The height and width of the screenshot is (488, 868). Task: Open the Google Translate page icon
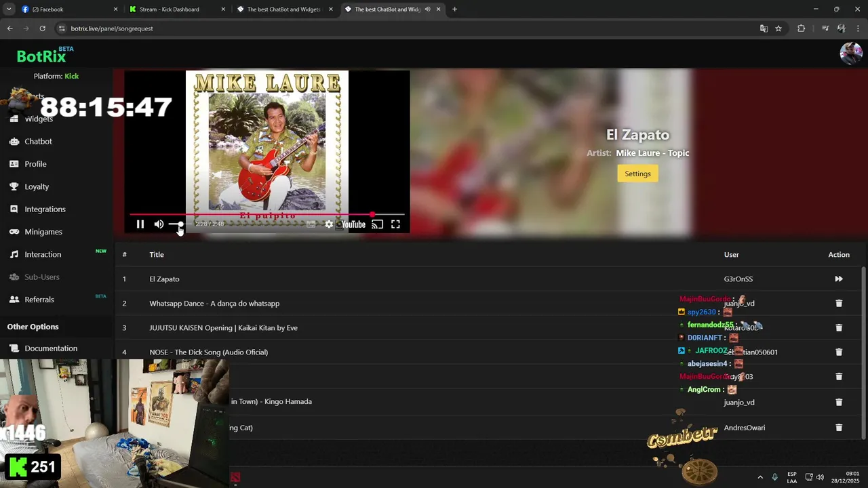764,28
